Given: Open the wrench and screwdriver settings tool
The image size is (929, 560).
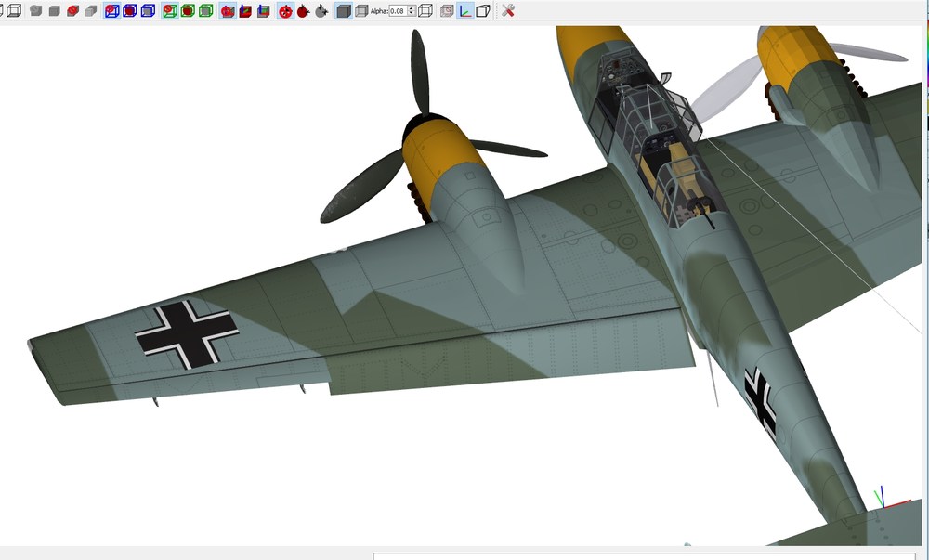Looking at the screenshot, I should click(x=508, y=10).
